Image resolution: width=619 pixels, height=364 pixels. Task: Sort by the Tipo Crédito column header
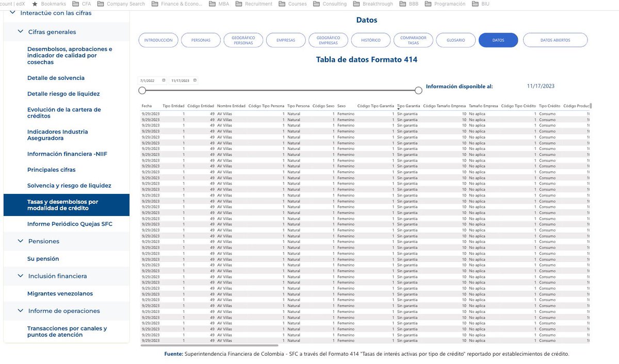tap(550, 106)
